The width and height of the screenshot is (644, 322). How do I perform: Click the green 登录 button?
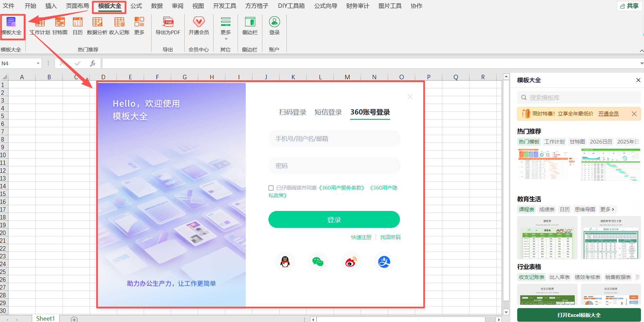[x=334, y=219]
